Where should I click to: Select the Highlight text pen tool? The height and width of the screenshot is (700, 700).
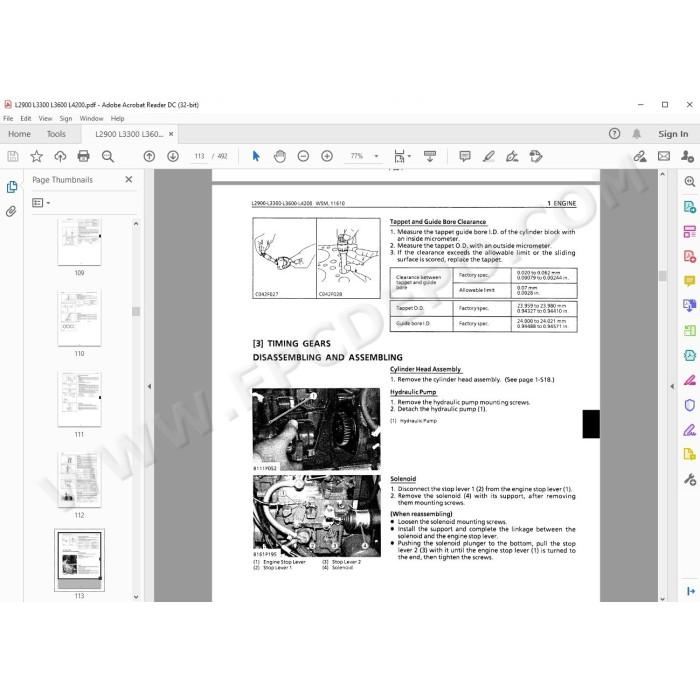click(x=489, y=156)
